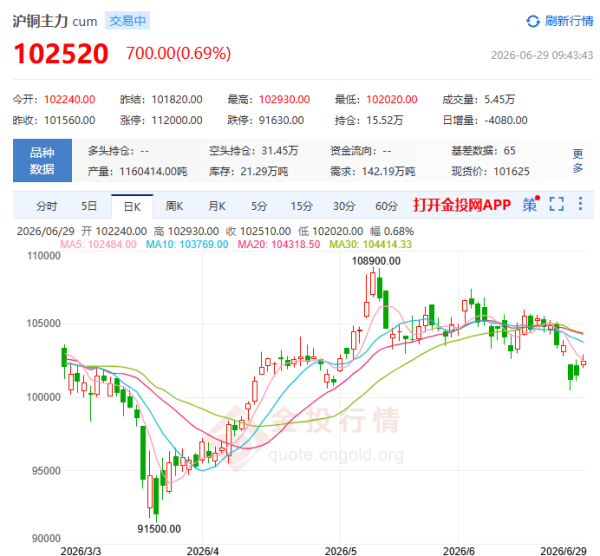The image size is (600, 556).
Task: Select the 日K daily candlestick tab
Action: point(132,207)
